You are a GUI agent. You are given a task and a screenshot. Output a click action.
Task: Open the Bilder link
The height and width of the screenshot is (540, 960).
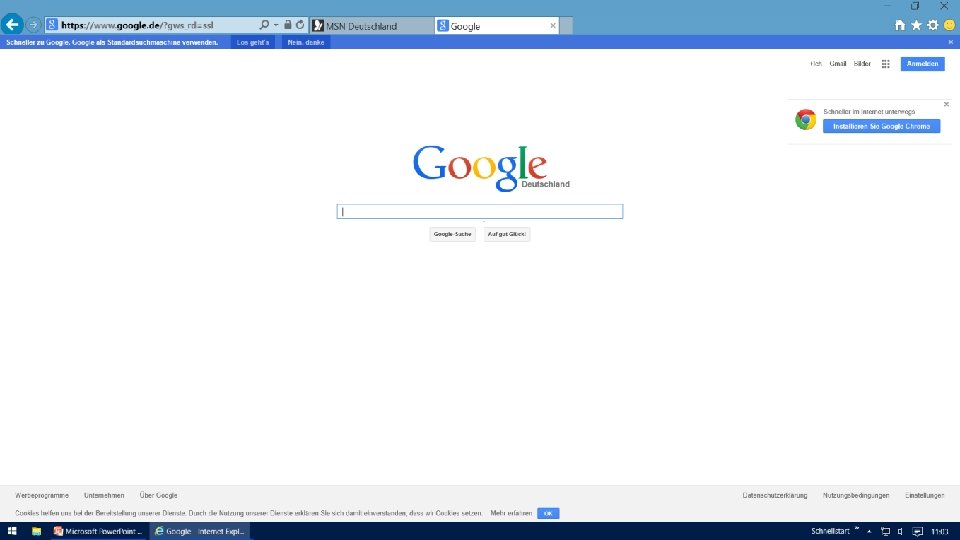[862, 64]
